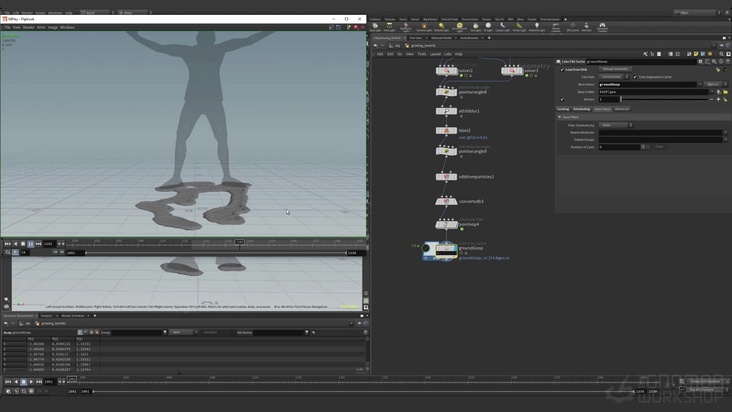This screenshot has width=732, height=412.
Task: Open the File Path mode dropdown
Action: (x=612, y=77)
